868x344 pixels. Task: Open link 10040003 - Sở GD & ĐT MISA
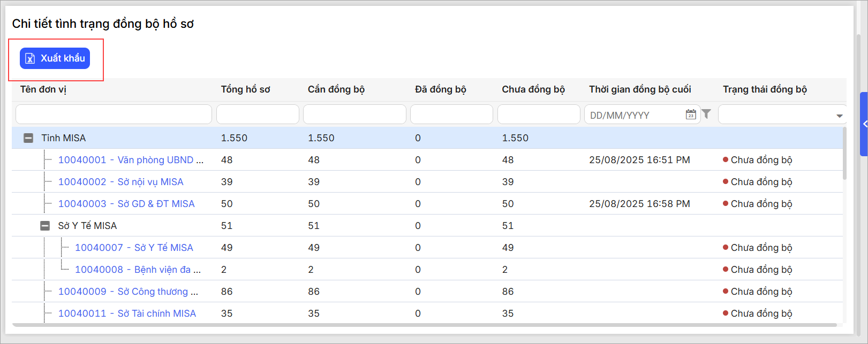click(x=126, y=204)
